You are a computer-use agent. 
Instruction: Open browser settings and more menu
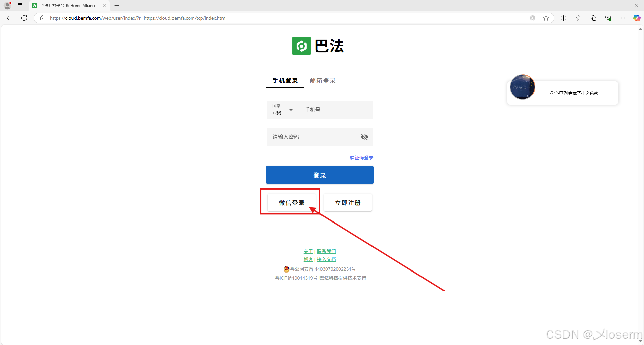[x=623, y=18]
